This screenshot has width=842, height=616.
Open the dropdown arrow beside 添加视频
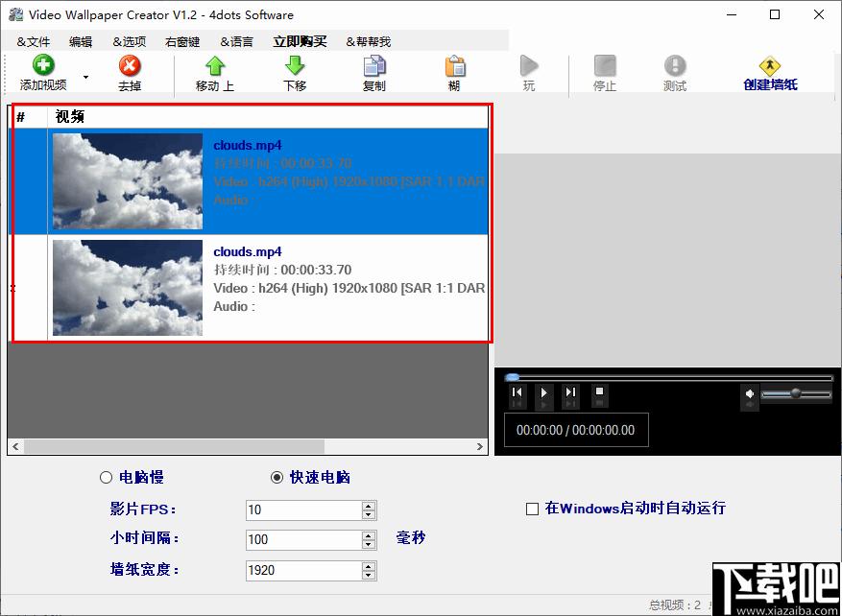[x=85, y=77]
